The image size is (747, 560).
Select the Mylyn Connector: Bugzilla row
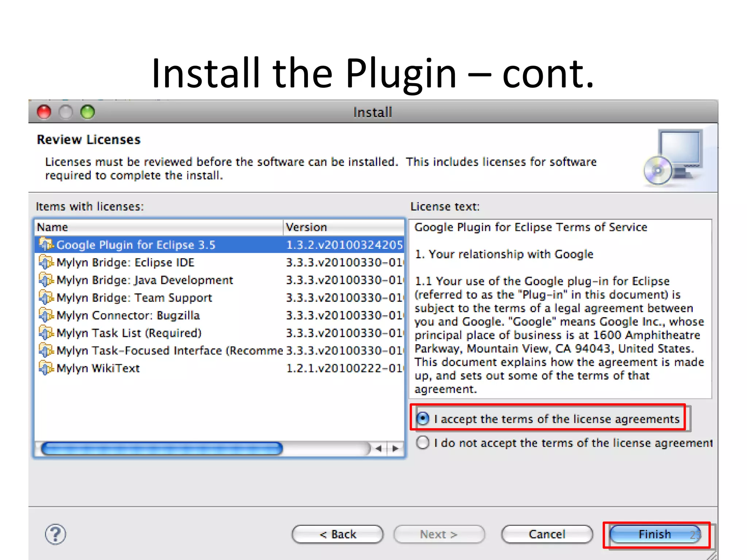(x=220, y=315)
